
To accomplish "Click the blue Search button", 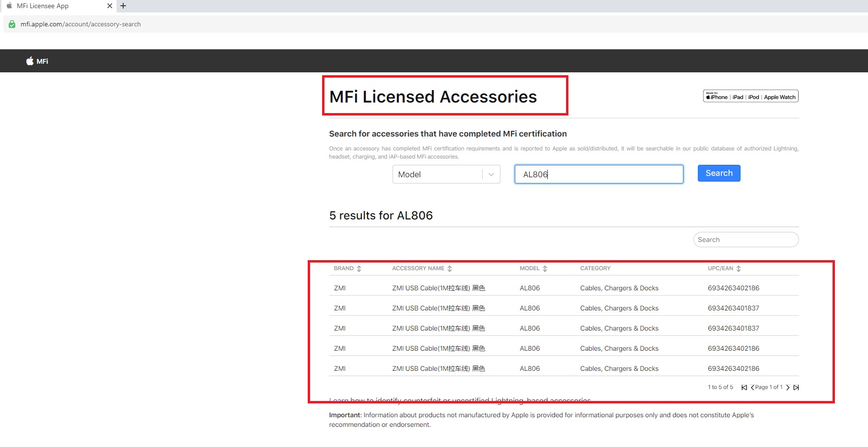I will coord(718,173).
